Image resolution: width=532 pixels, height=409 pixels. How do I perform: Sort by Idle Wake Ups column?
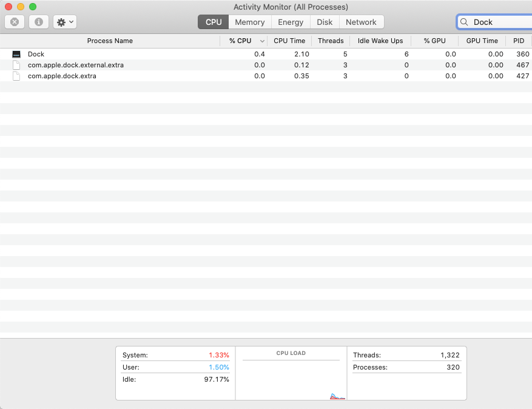pos(380,41)
